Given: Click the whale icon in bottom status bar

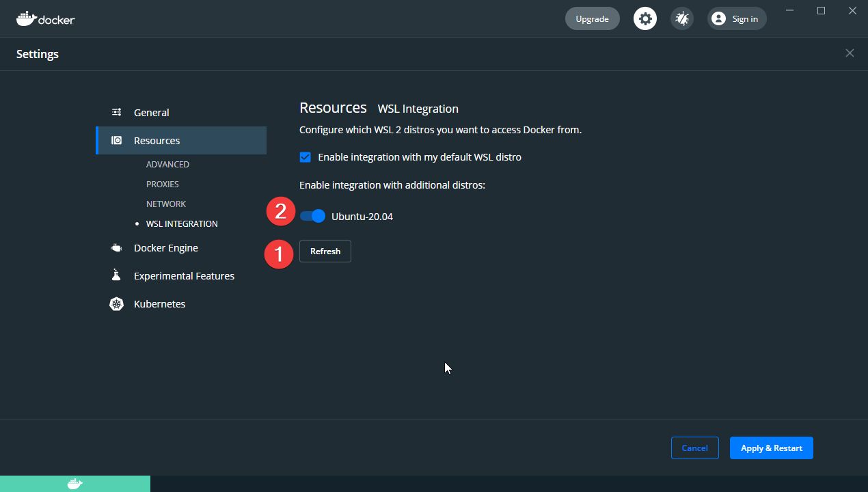Looking at the screenshot, I should pyautogui.click(x=75, y=484).
